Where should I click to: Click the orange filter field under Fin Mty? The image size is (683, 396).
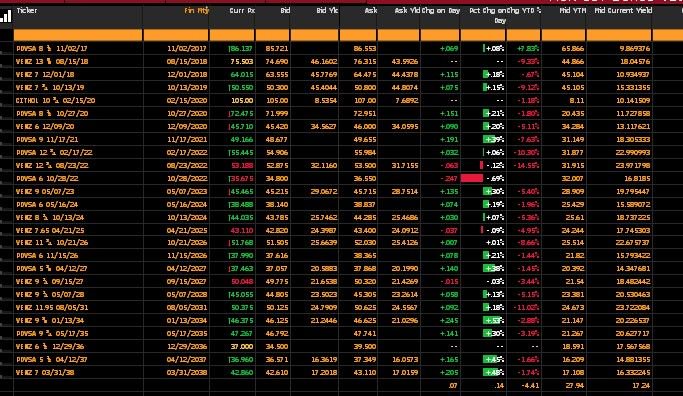click(176, 35)
